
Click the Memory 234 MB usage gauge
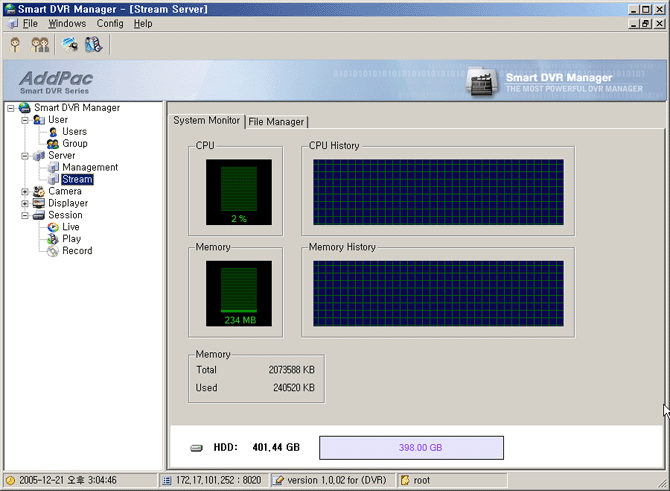[239, 294]
